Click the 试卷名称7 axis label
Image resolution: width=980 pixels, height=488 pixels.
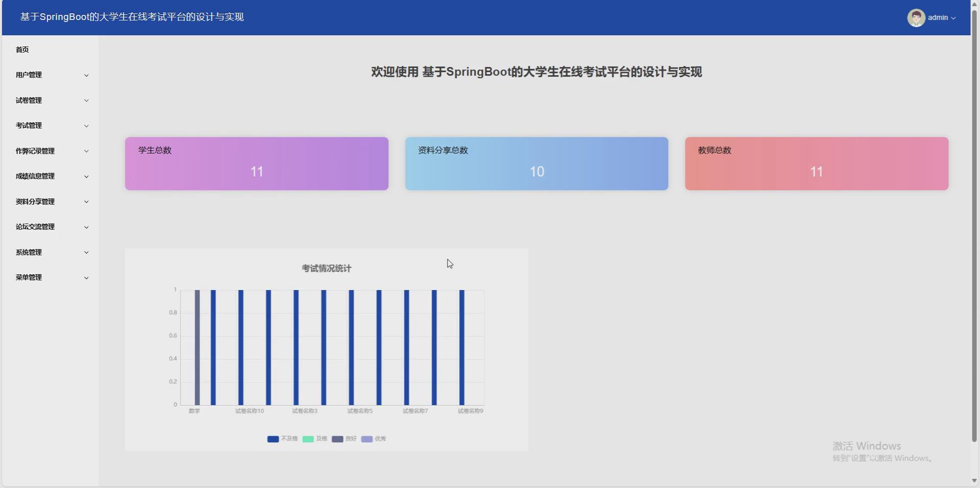pyautogui.click(x=415, y=411)
